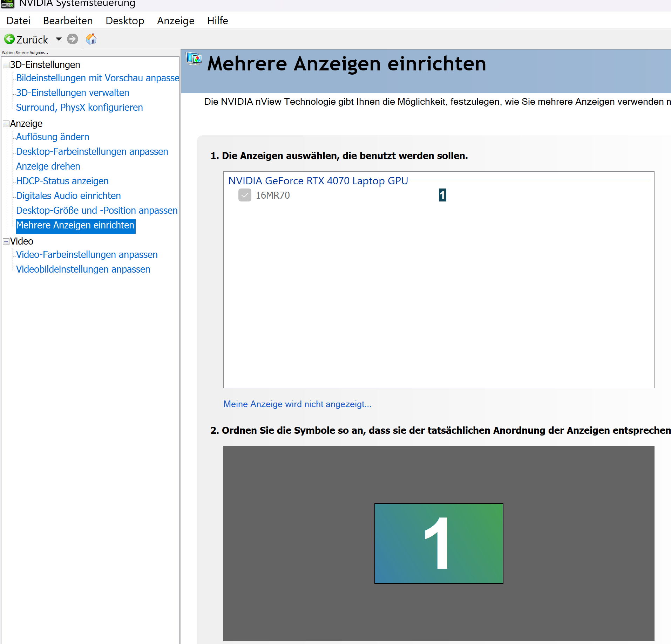This screenshot has height=644, width=671.
Task: Click the green Zurück back arrow icon
Action: pos(9,39)
